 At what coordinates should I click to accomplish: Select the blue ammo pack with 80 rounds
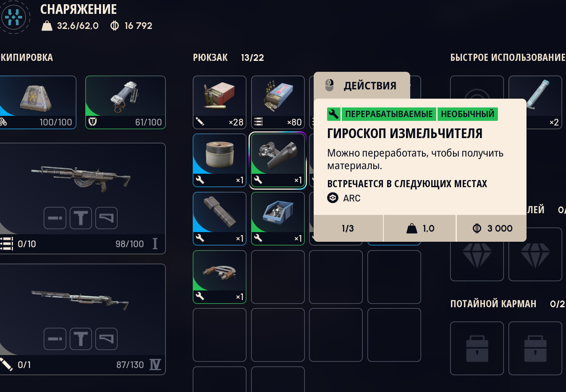(278, 102)
